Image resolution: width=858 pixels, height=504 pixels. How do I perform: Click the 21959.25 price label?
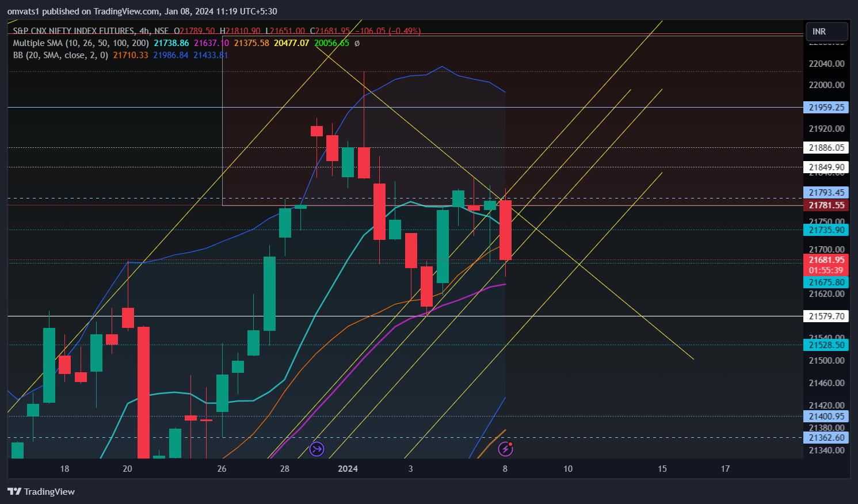[x=826, y=108]
